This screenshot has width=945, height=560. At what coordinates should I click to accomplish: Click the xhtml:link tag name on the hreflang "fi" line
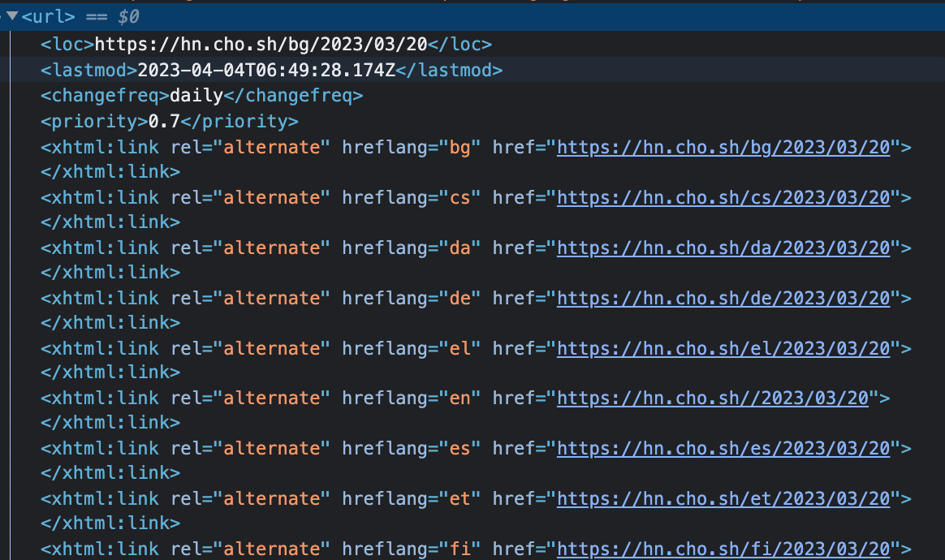pos(105,549)
